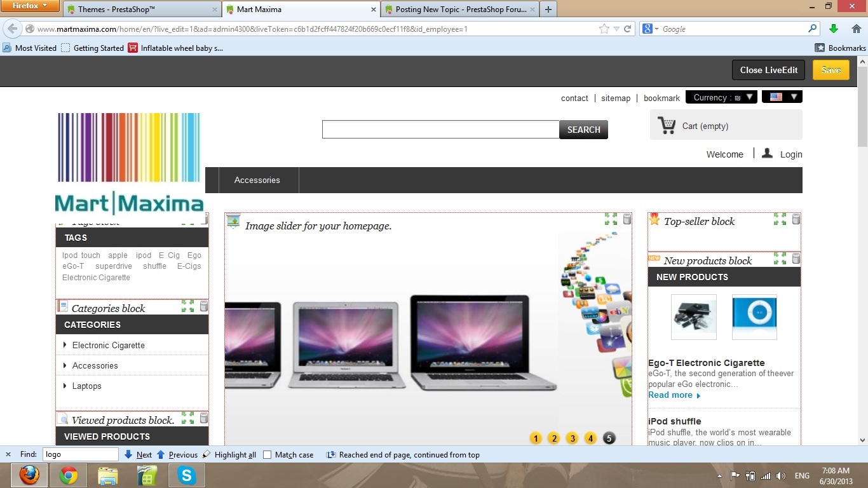Open Skype from the taskbar
The height and width of the screenshot is (488, 868).
[187, 475]
